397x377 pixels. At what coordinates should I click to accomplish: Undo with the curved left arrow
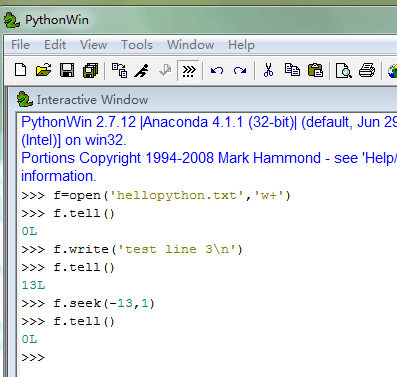[x=217, y=70]
